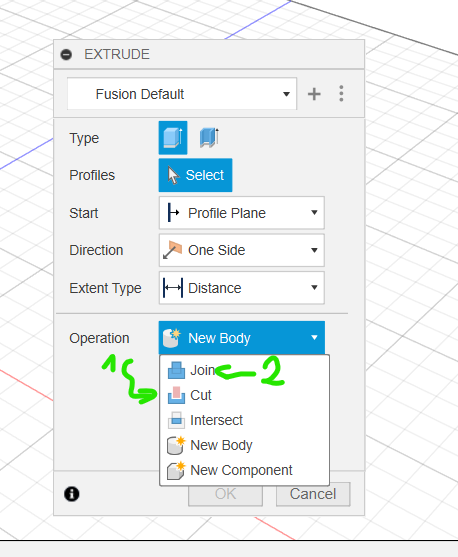Click the OK button
458x557 pixels.
click(x=225, y=495)
